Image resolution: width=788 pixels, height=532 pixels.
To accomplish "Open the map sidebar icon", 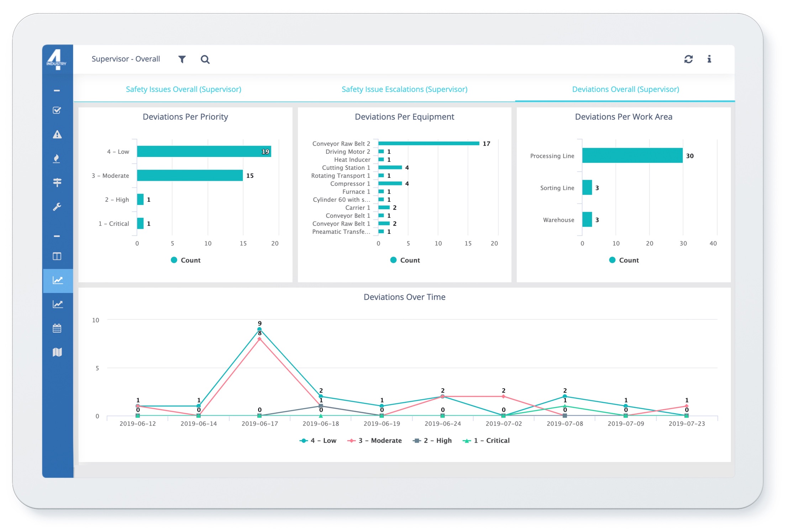I will (x=57, y=352).
